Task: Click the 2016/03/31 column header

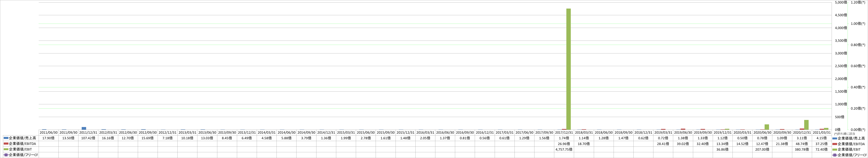Action: pos(426,132)
